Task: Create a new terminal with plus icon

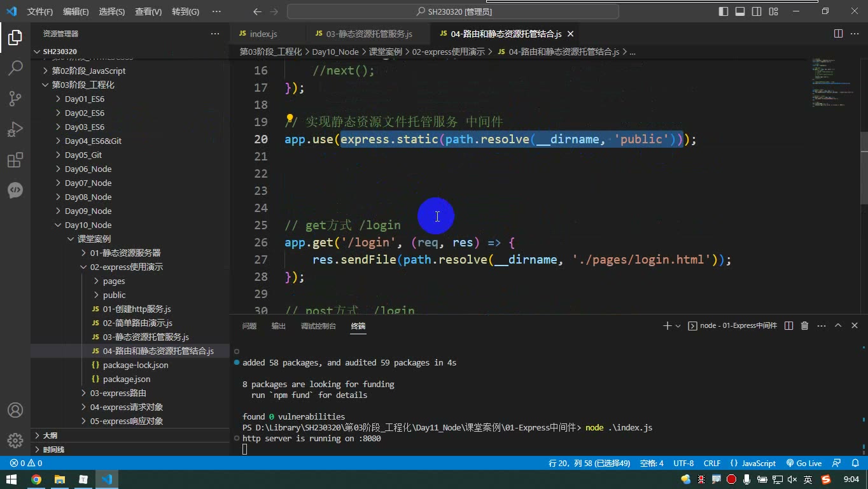Action: [x=667, y=325]
